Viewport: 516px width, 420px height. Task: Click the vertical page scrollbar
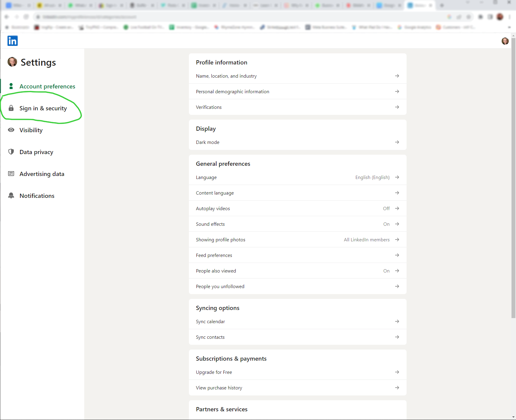513,180
